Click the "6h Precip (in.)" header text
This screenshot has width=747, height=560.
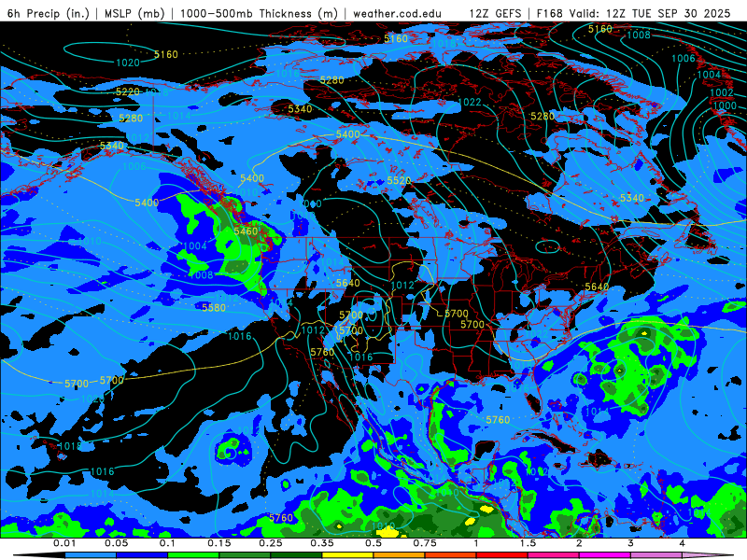[49, 13]
